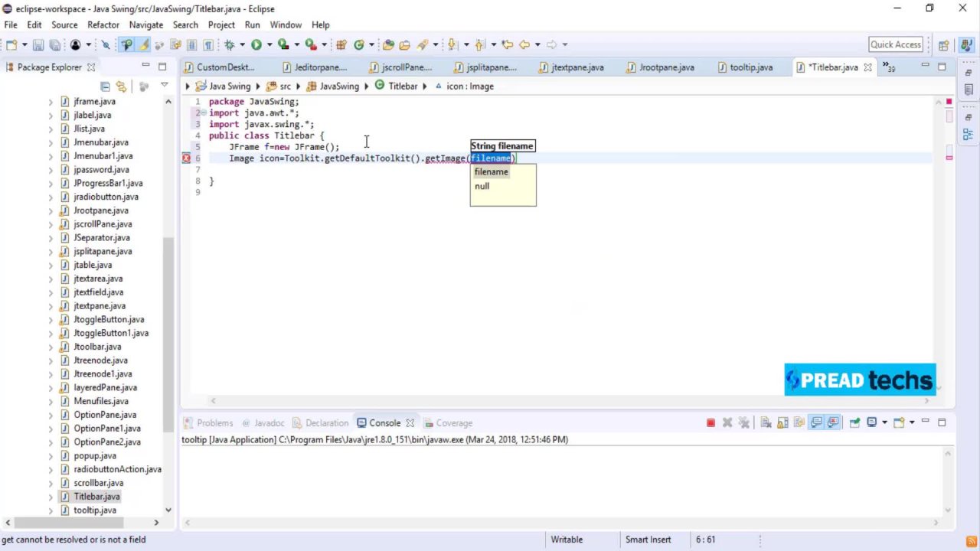Toggle Scroll Lock in the Console toolbar

tap(782, 423)
